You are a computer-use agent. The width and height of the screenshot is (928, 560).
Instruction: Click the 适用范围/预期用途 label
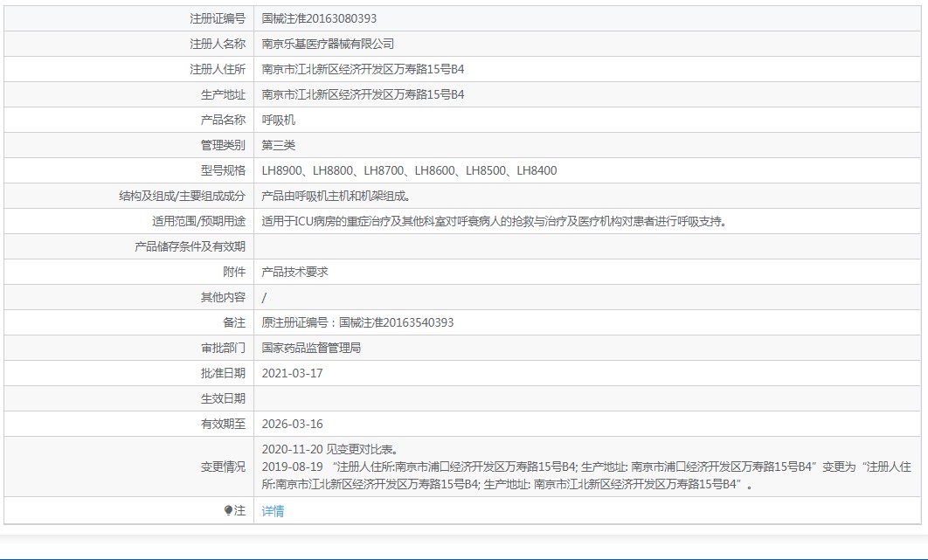tap(199, 221)
